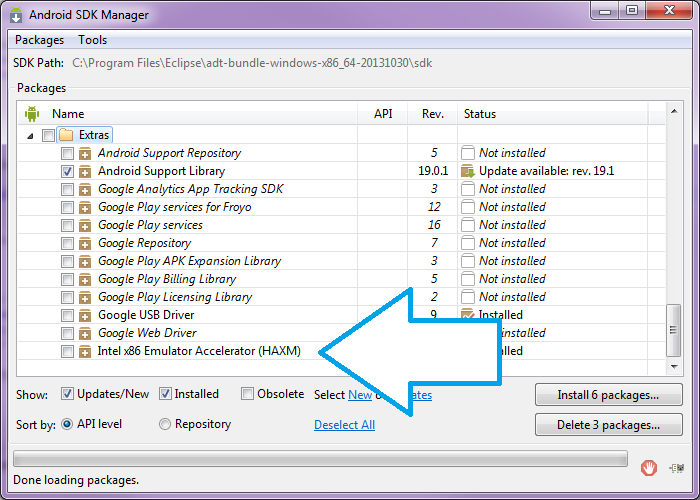Click the Delete 3 packages button
Viewport: 700px width, 500px height.
click(x=608, y=425)
